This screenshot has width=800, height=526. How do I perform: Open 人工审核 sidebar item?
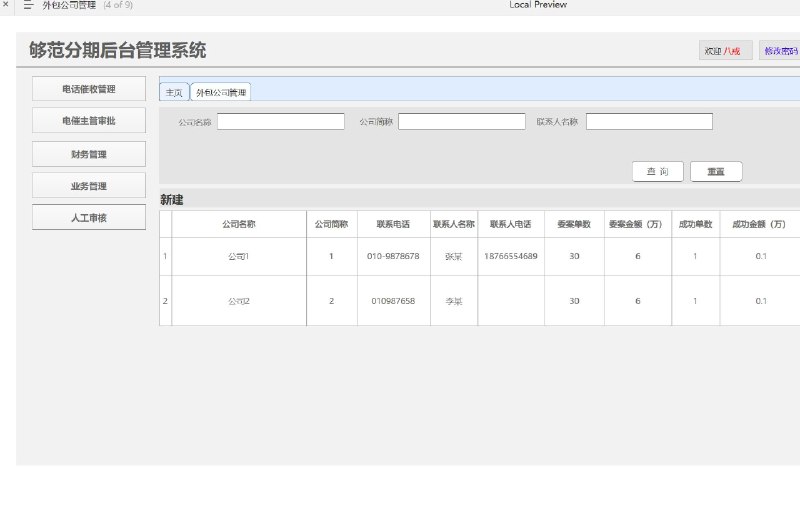[x=89, y=217]
